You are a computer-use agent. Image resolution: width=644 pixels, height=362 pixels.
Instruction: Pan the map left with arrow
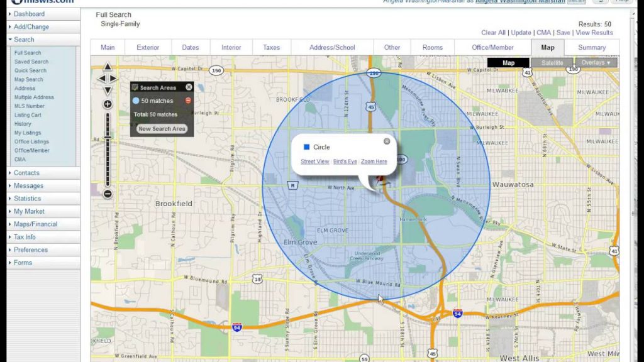pos(101,79)
